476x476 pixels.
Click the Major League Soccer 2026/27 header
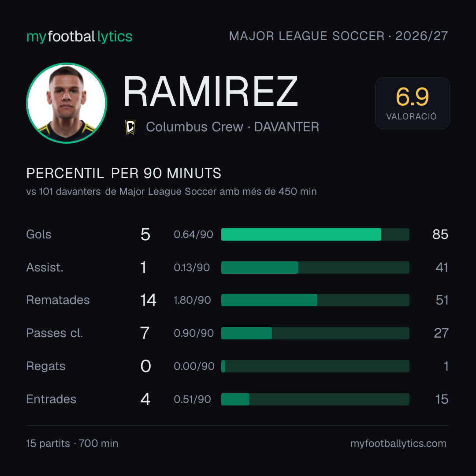click(338, 36)
